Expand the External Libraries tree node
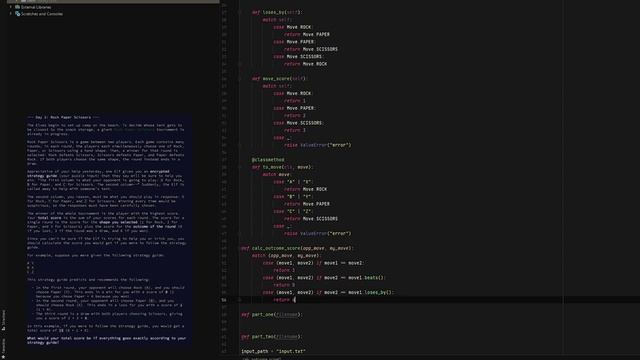 [x=11, y=7]
